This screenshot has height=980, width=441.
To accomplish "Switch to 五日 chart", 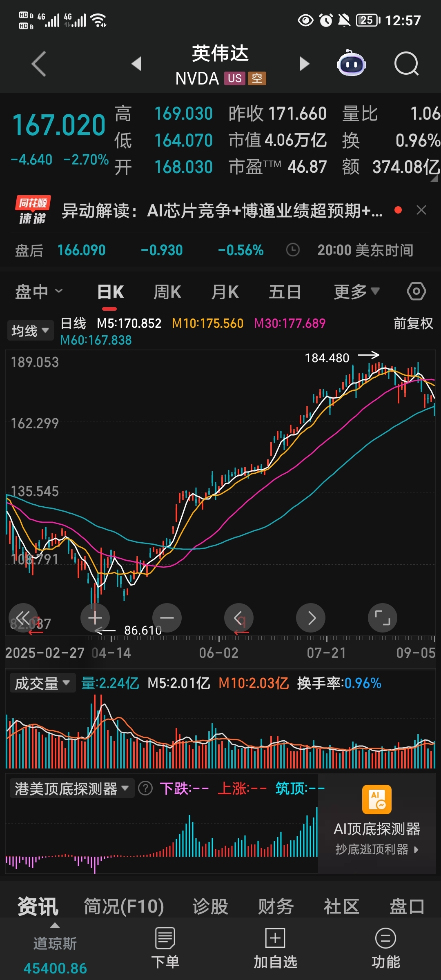I will coord(285,292).
